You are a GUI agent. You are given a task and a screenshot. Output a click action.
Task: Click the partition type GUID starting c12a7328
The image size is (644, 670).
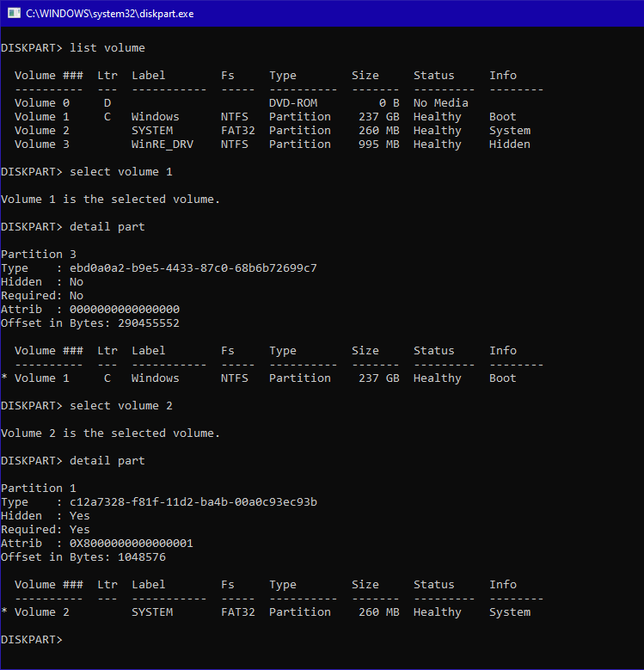pyautogui.click(x=193, y=502)
